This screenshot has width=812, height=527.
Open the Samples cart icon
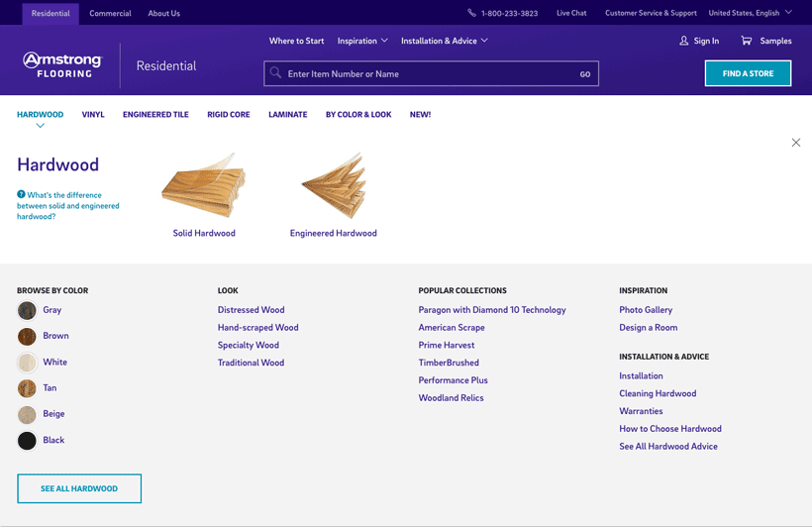pos(746,41)
